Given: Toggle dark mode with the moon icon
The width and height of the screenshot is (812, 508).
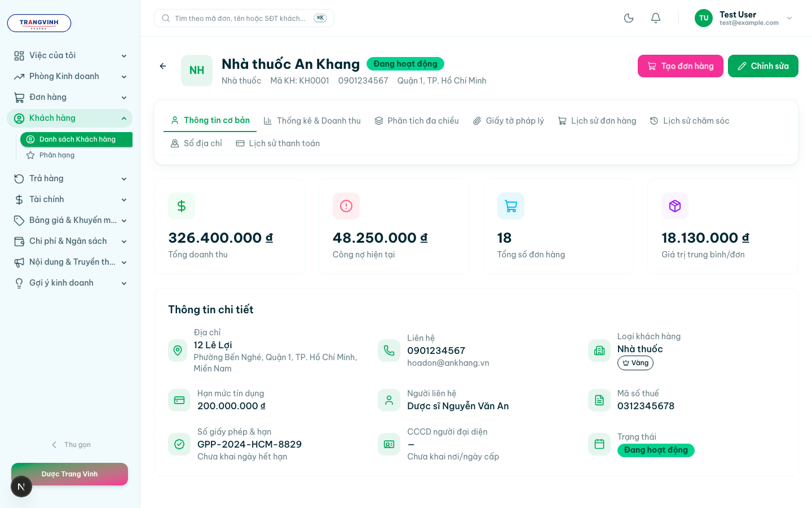Looking at the screenshot, I should (629, 18).
